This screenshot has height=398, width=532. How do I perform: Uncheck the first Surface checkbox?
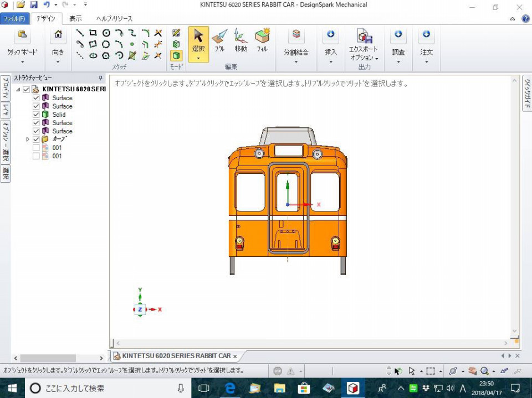36,97
